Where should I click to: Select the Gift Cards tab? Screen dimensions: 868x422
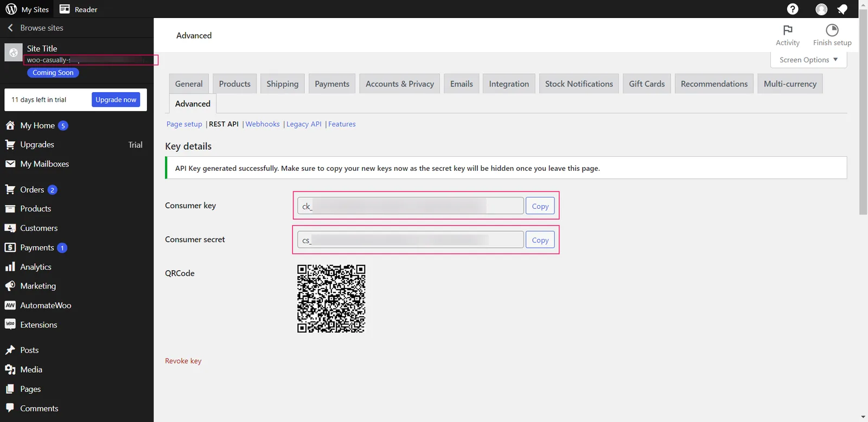[x=647, y=84]
